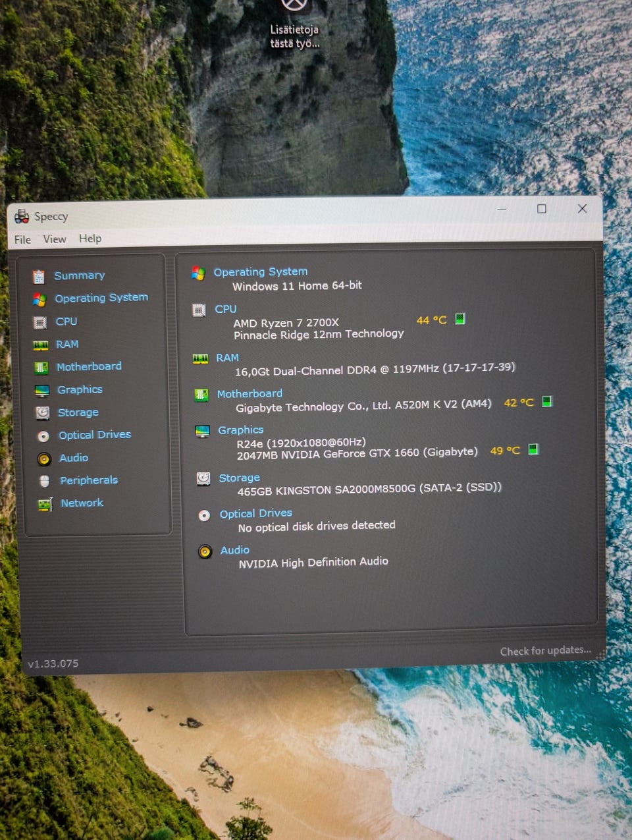Click the Storage drive icon in sidebar
The width and height of the screenshot is (632, 840).
(x=43, y=413)
